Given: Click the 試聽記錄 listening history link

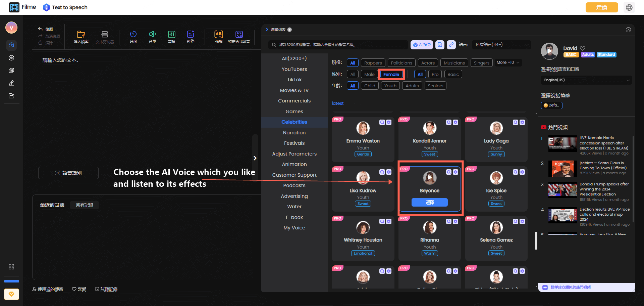Looking at the screenshot, I should (106, 289).
